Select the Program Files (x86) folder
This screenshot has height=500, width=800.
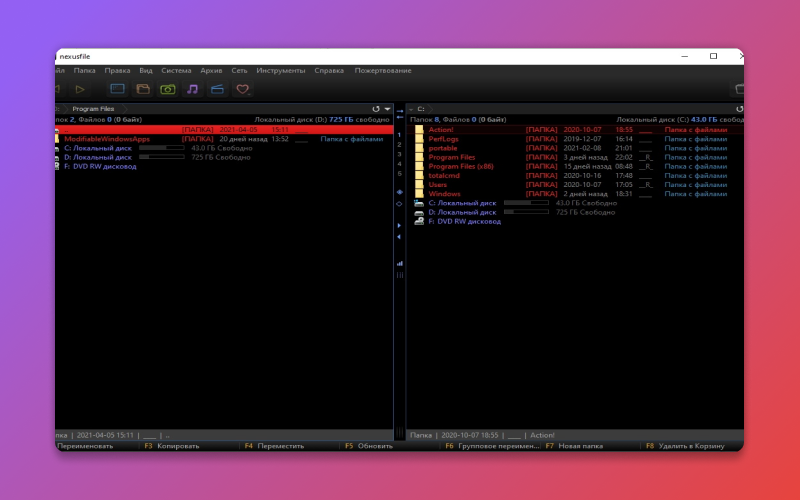tap(576, 166)
